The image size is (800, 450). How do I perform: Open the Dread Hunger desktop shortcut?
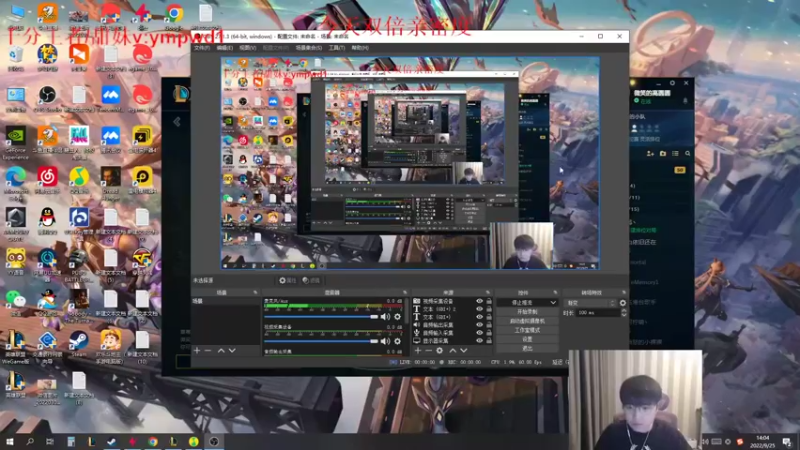[110, 183]
